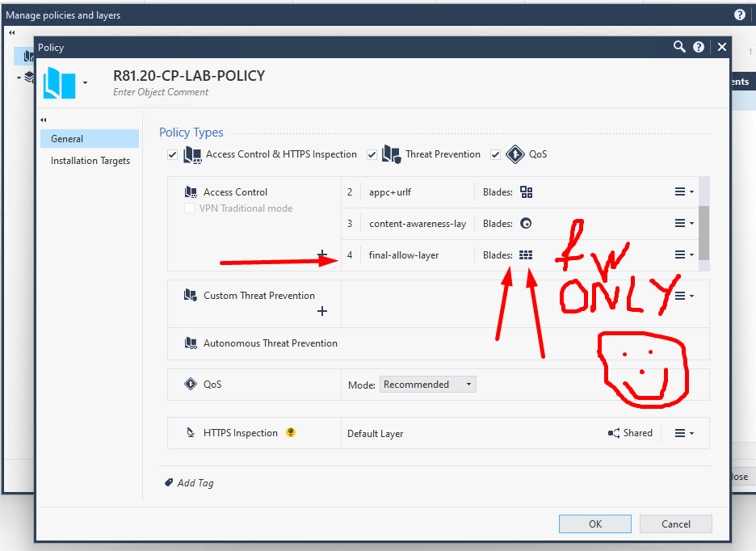Click the Access Control layers scrollbar
Viewport: 756px width, 551px height.
tap(704, 233)
